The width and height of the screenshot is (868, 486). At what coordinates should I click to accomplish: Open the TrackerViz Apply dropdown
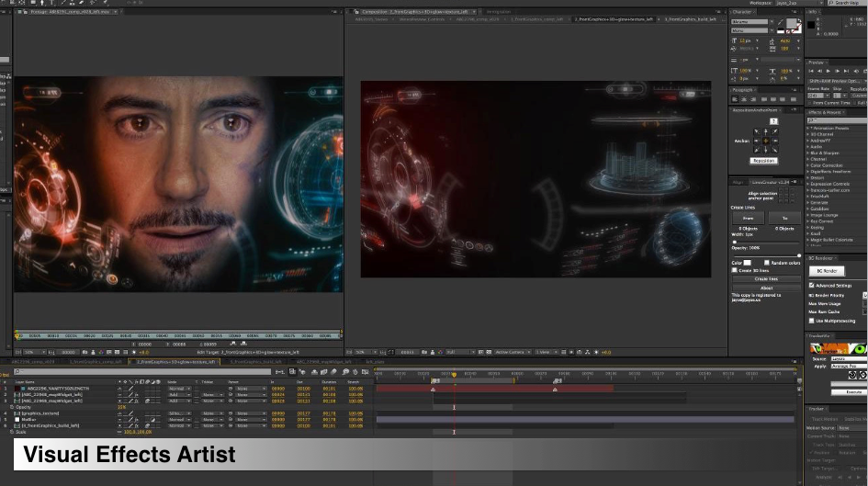point(848,366)
